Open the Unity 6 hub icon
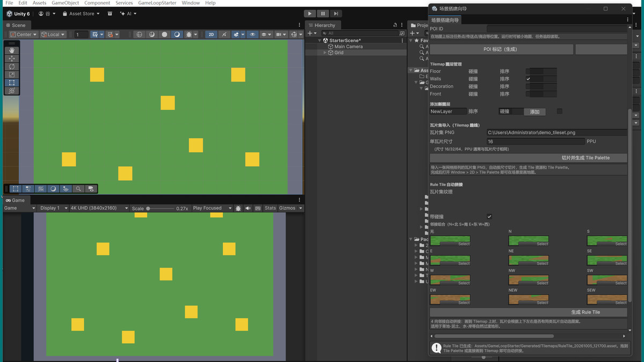Image resolution: width=644 pixels, height=362 pixels. [10, 13]
